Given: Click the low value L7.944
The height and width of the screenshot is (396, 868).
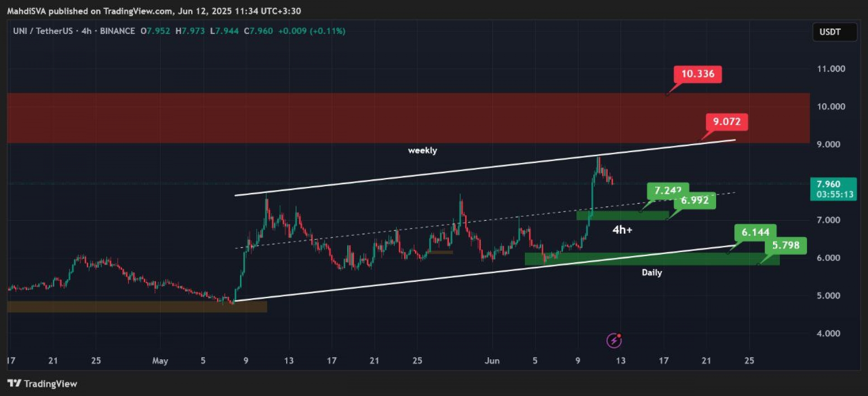Looking at the screenshot, I should [x=224, y=31].
